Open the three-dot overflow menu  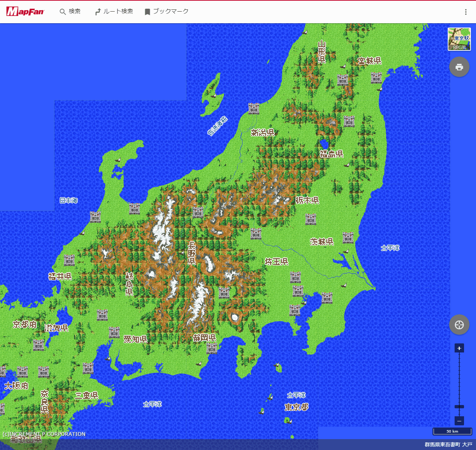point(466,12)
